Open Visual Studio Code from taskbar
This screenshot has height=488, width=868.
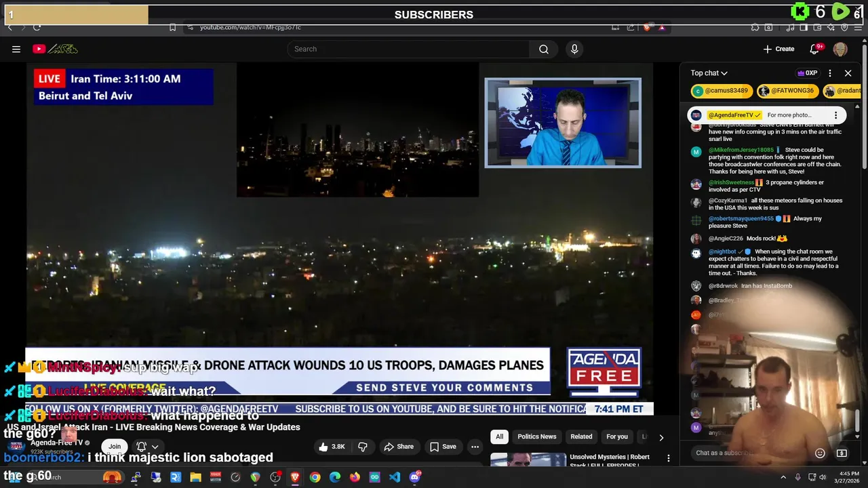tap(395, 477)
